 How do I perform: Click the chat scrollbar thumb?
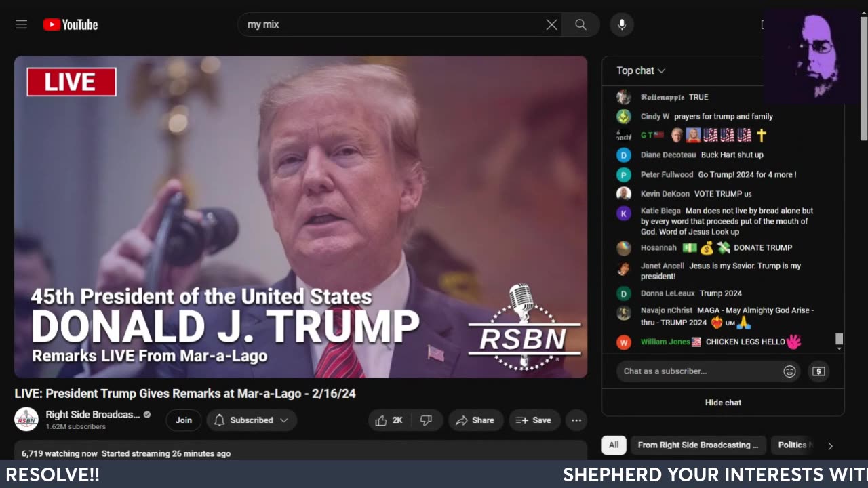point(839,339)
